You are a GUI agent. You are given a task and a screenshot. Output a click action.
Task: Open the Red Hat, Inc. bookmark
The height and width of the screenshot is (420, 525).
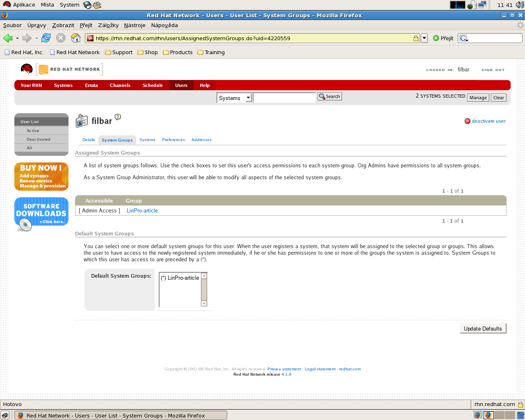click(24, 52)
